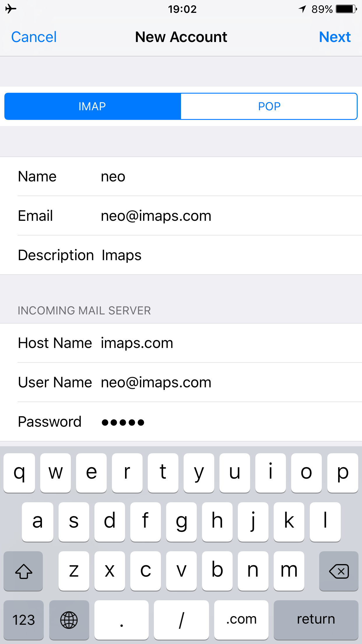Tap the globe keyboard language icon
362x644 pixels.
[69, 620]
